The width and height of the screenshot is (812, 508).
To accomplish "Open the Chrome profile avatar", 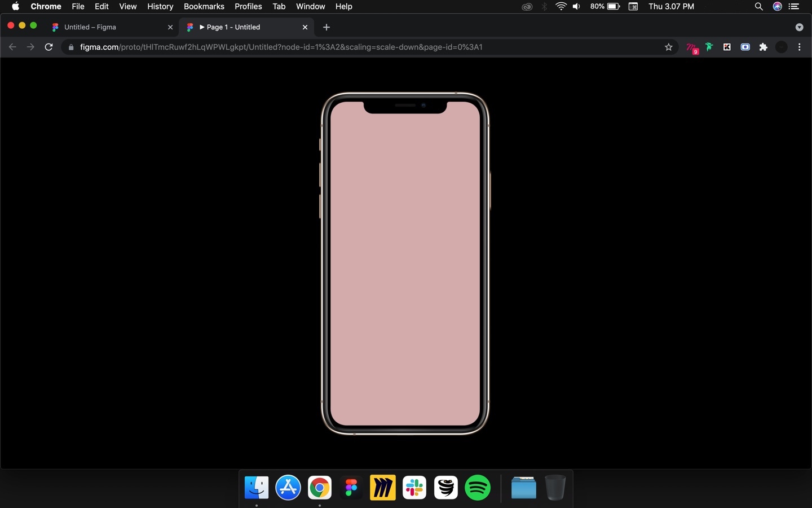I will 781,47.
